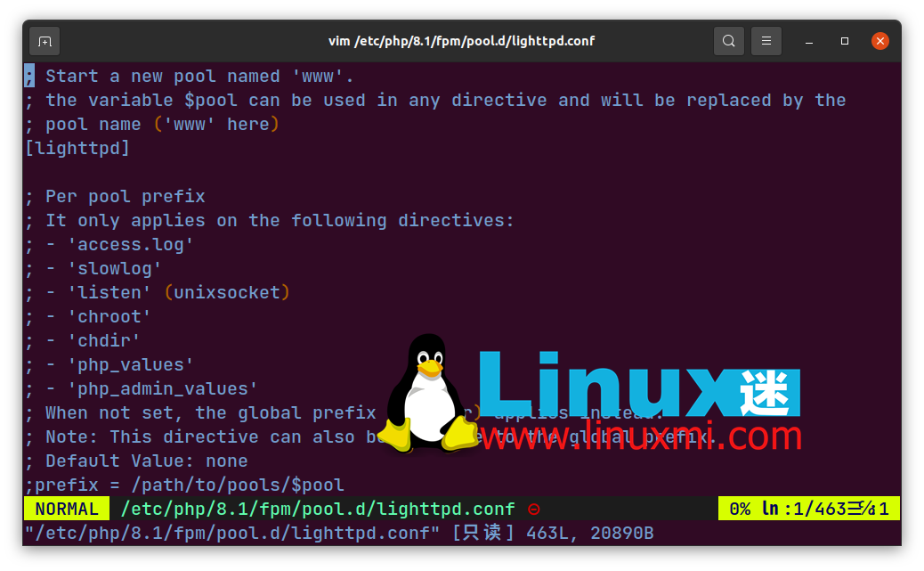Click the 'php_admin_values' directive line

(x=141, y=389)
